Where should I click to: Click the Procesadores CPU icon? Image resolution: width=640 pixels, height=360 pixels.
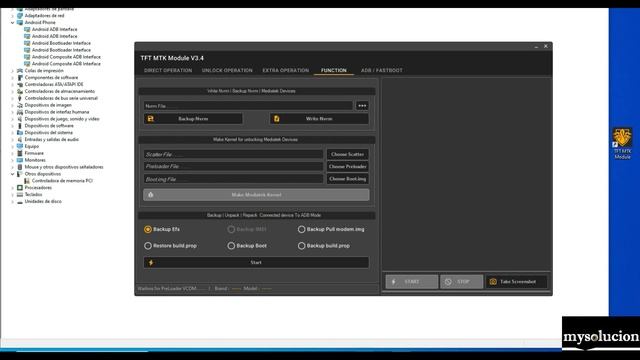point(20,188)
